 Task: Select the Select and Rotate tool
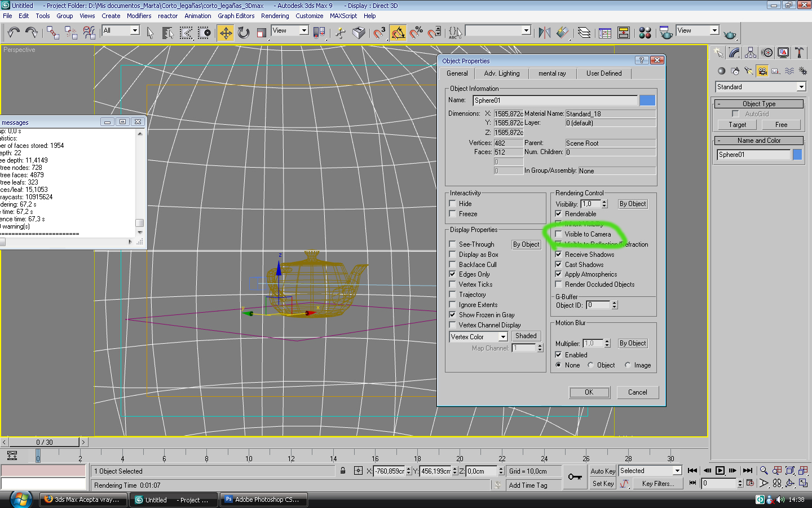(x=244, y=33)
